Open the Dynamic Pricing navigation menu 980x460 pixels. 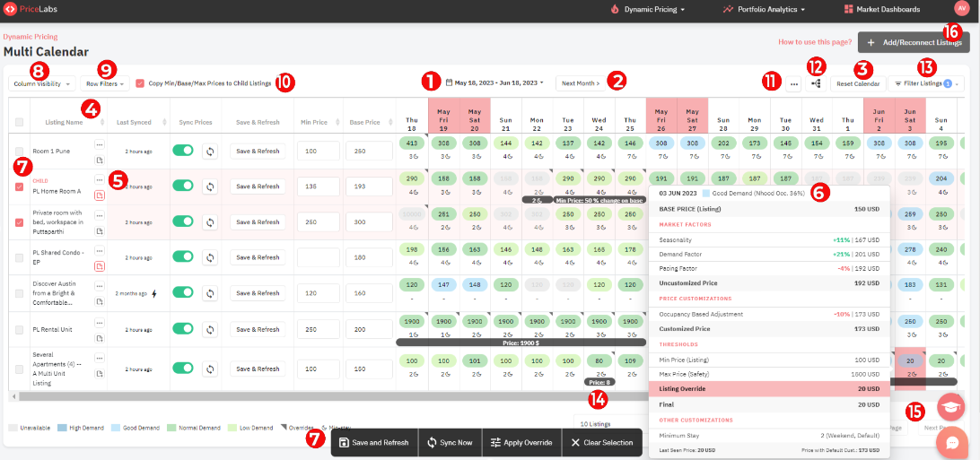coord(648,9)
